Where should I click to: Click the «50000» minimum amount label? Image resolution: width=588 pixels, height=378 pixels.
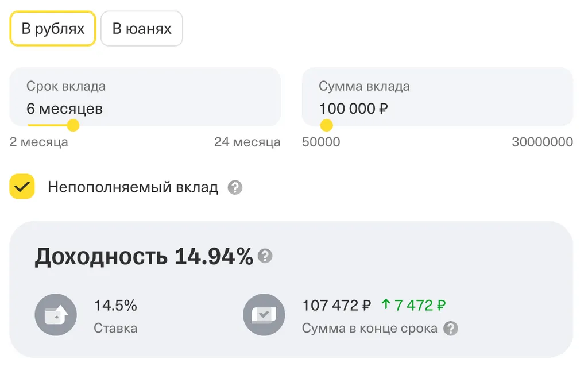coord(321,142)
